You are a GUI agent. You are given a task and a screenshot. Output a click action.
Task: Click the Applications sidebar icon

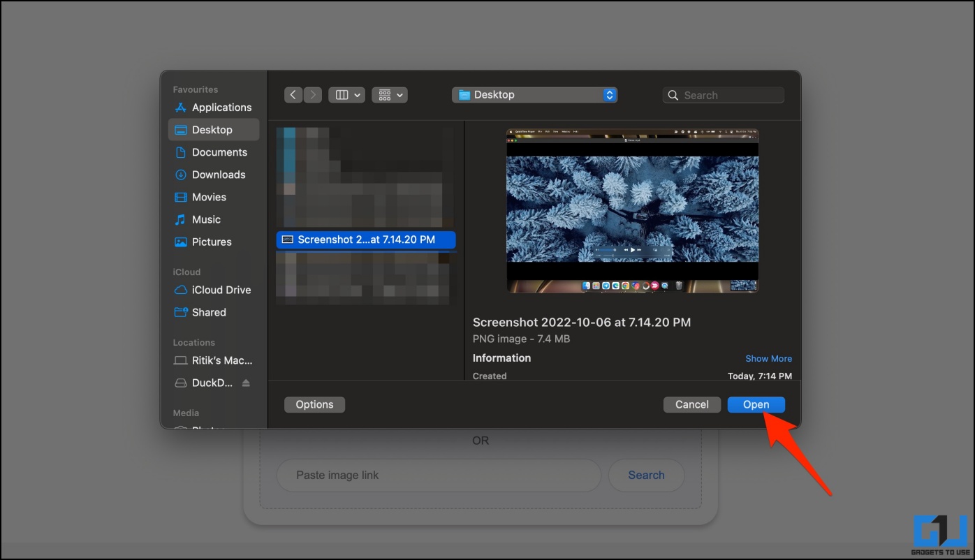181,108
